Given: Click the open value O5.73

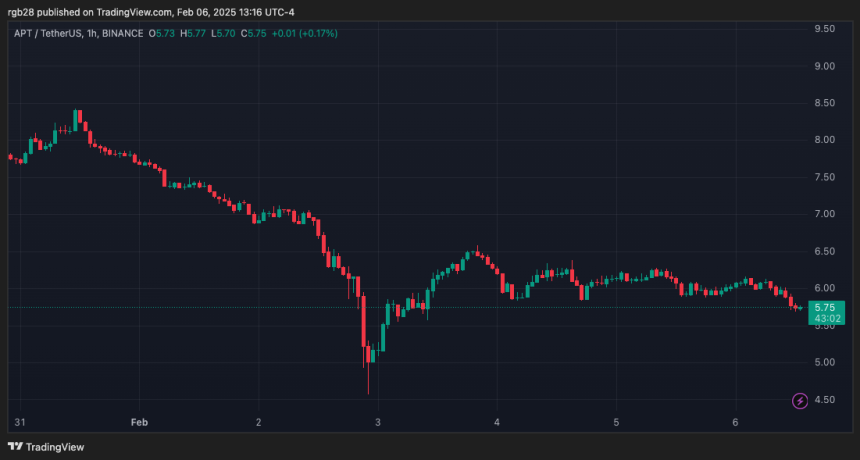Looking at the screenshot, I should point(162,34).
